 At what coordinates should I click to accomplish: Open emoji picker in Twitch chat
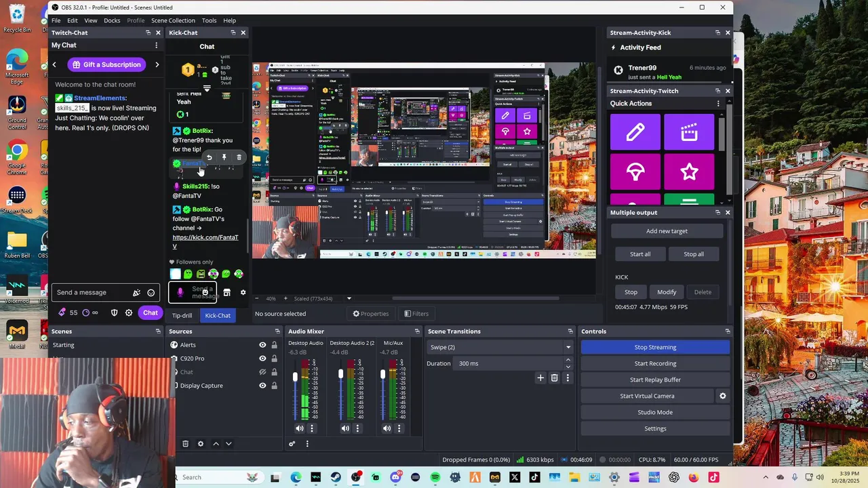(151, 293)
